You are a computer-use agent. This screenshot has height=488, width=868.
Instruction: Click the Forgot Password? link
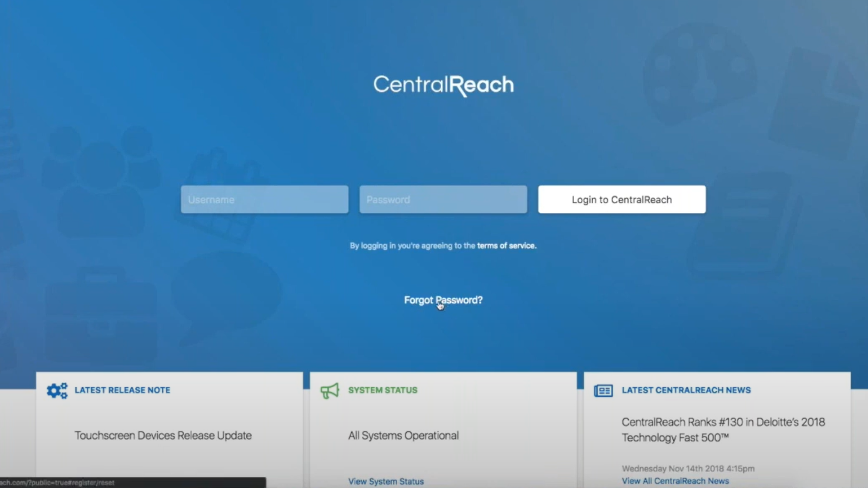pos(443,300)
